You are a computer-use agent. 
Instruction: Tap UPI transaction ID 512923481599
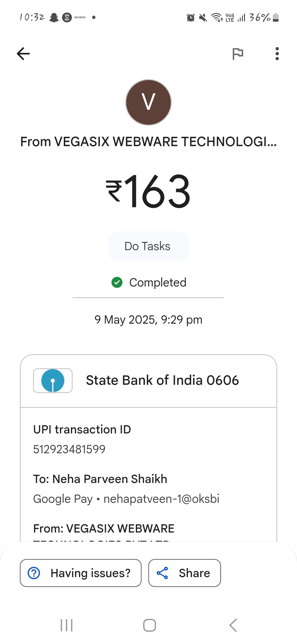pos(69,449)
